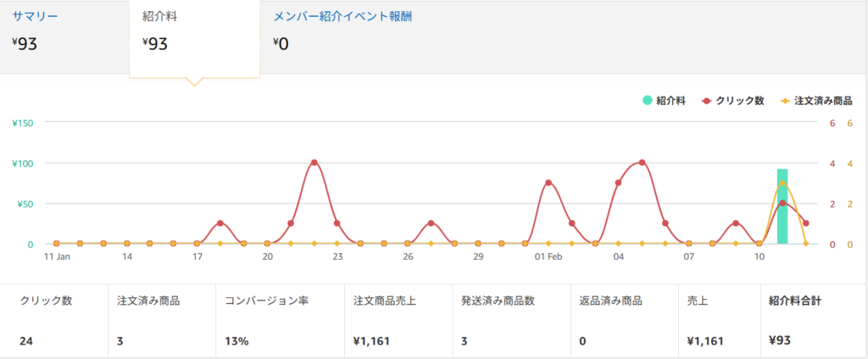Screen dimensions: 868x359
Task: Click red click-count peak point near 22 Jan
Action: pyautogui.click(x=314, y=163)
